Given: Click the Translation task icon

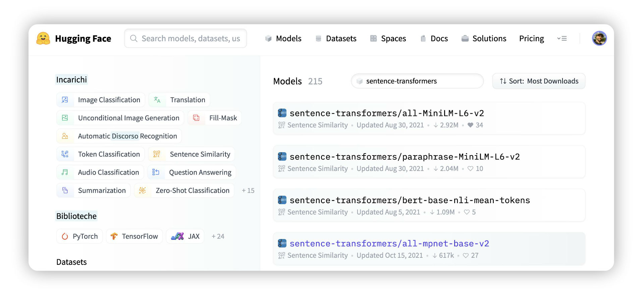Looking at the screenshot, I should click(x=157, y=100).
